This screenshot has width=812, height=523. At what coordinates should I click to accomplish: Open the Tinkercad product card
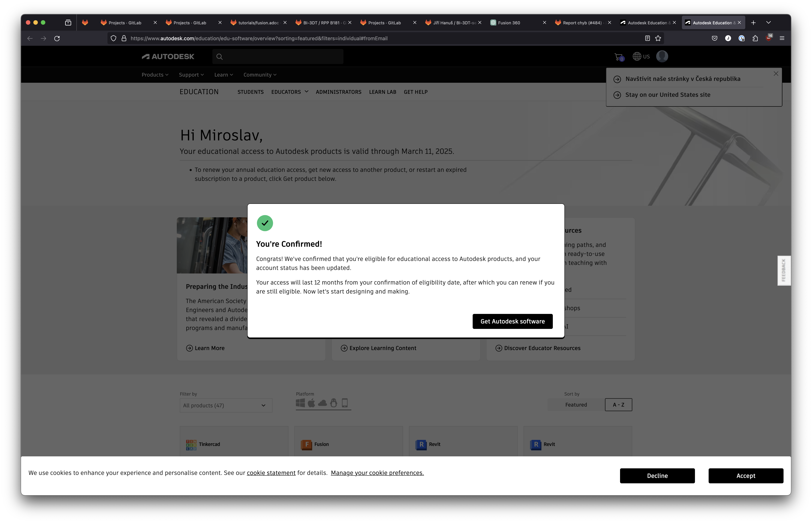[x=234, y=442]
